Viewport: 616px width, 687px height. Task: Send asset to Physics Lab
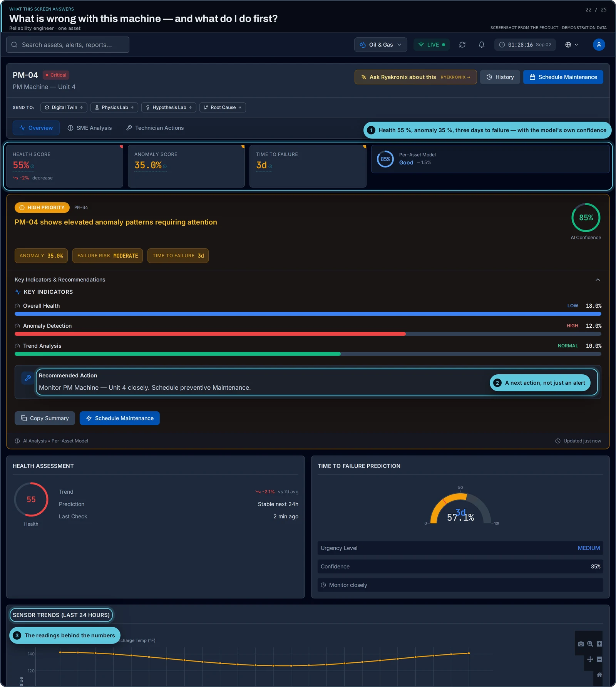coord(114,107)
